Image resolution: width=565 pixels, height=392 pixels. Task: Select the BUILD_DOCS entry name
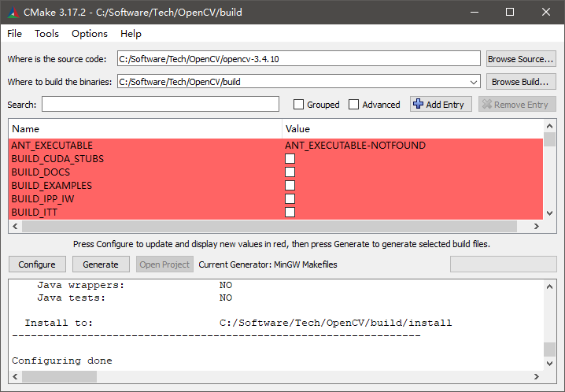41,172
